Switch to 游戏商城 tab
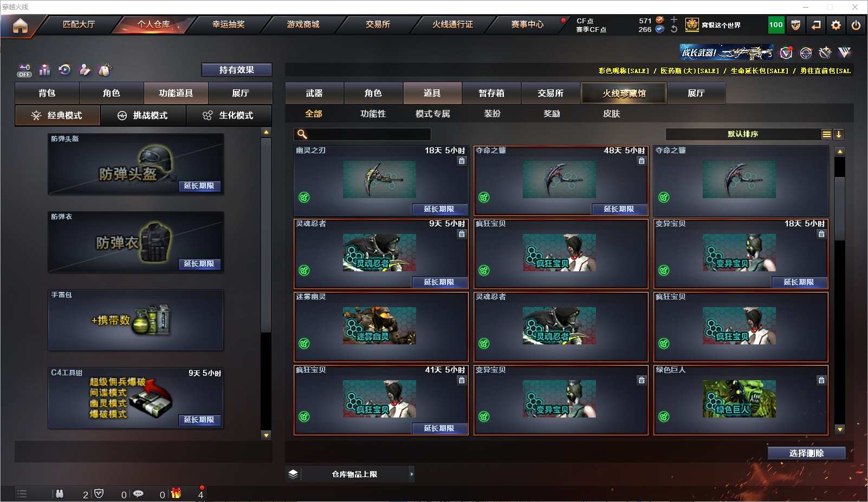Viewport: 868px width, 502px height. coord(303,24)
